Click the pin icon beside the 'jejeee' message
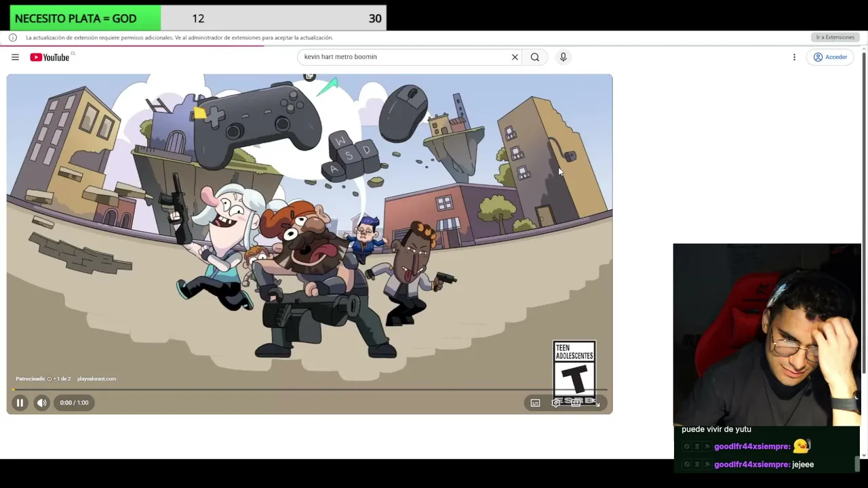Image resolution: width=868 pixels, height=488 pixels. [707, 464]
